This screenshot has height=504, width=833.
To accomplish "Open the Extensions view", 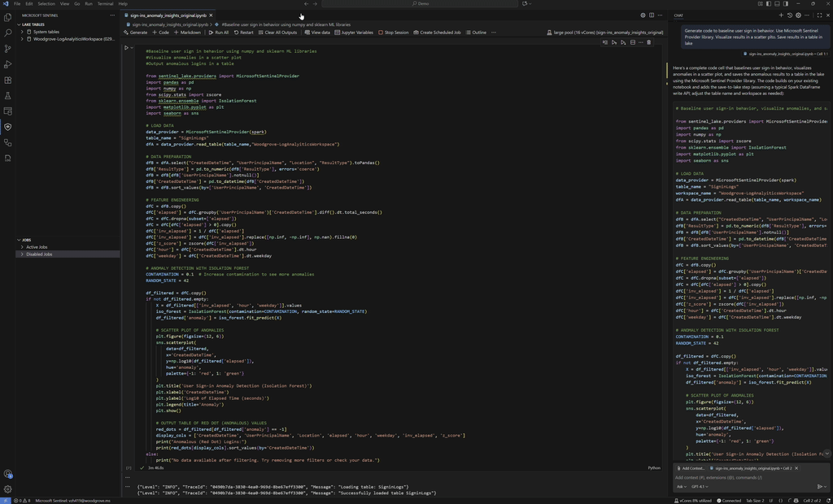I will coord(7,80).
